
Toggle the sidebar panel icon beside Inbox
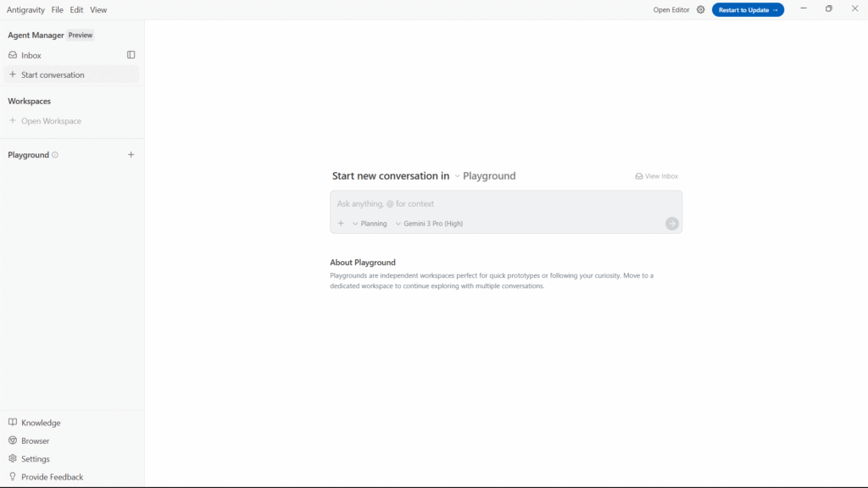[131, 55]
